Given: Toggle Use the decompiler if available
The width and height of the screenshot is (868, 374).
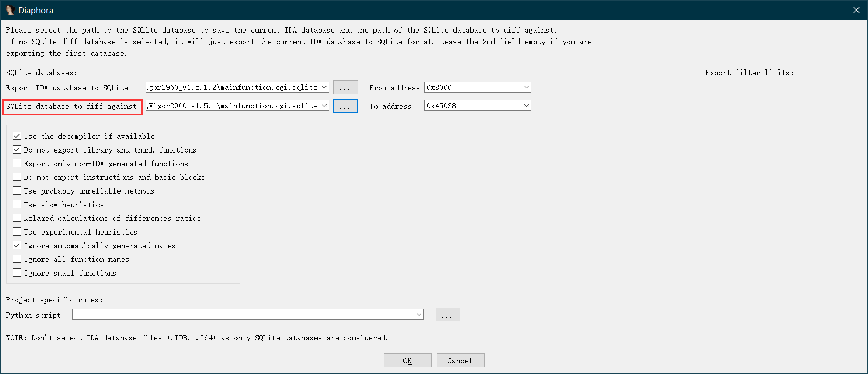Looking at the screenshot, I should [x=17, y=136].
